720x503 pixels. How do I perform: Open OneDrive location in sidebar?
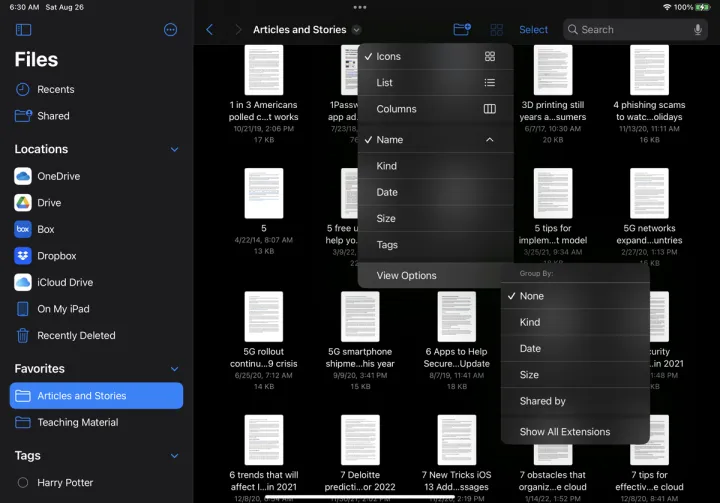(x=58, y=176)
